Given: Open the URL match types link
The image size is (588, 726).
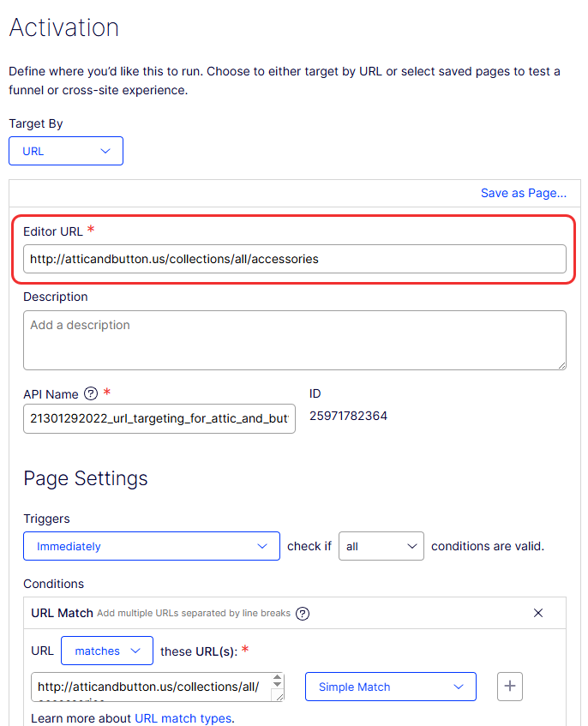Looking at the screenshot, I should (x=183, y=718).
